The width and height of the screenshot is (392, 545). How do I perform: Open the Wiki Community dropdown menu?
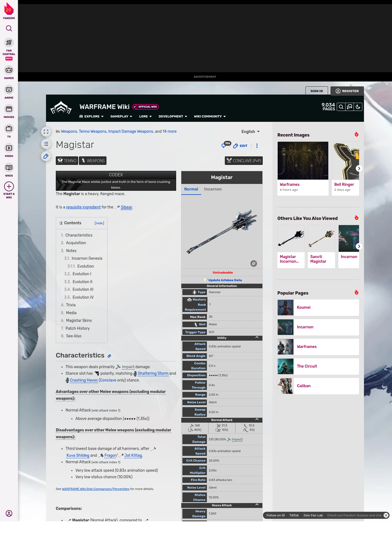click(210, 116)
